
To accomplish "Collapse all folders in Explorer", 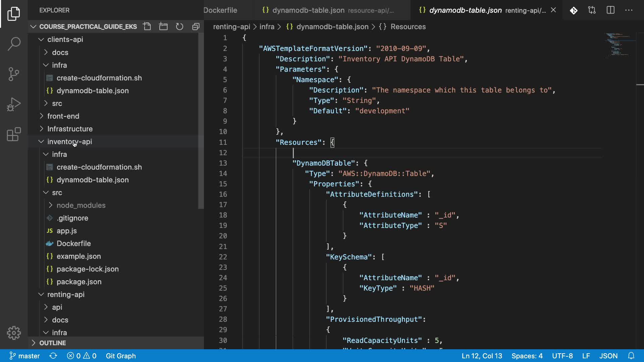I will [196, 26].
